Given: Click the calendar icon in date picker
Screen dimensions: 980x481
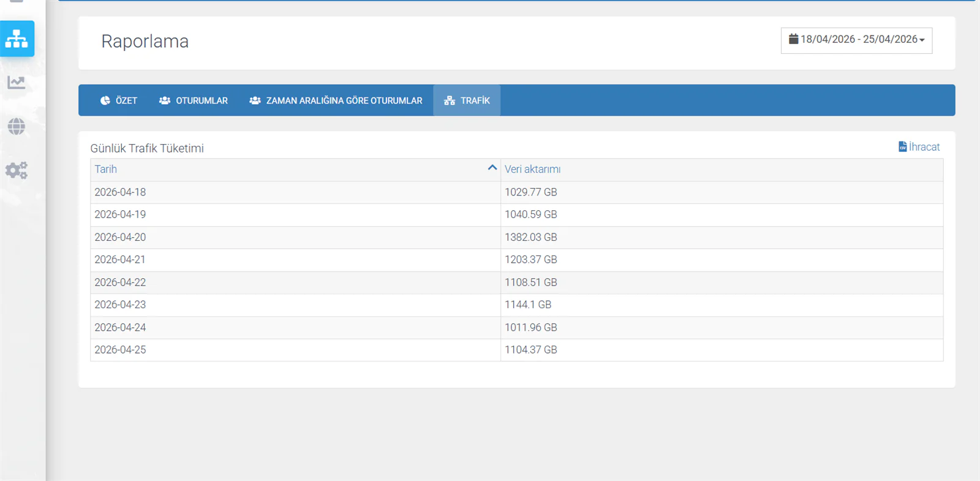Looking at the screenshot, I should 793,39.
